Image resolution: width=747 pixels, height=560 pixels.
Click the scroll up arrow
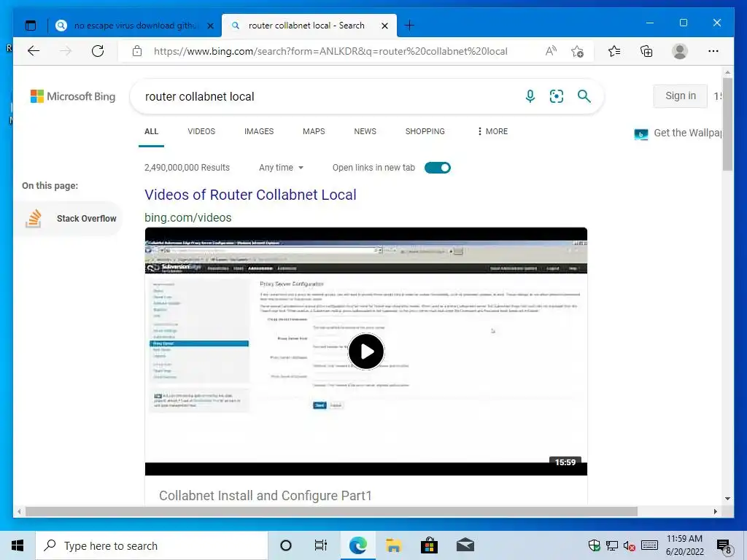tap(727, 72)
